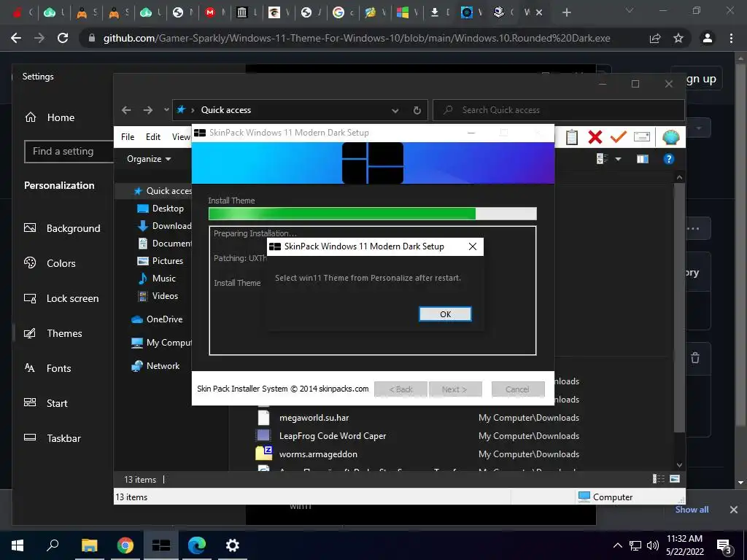Viewport: 747px width, 560px height.
Task: Open the Chrome three-dot menu
Action: click(731, 38)
